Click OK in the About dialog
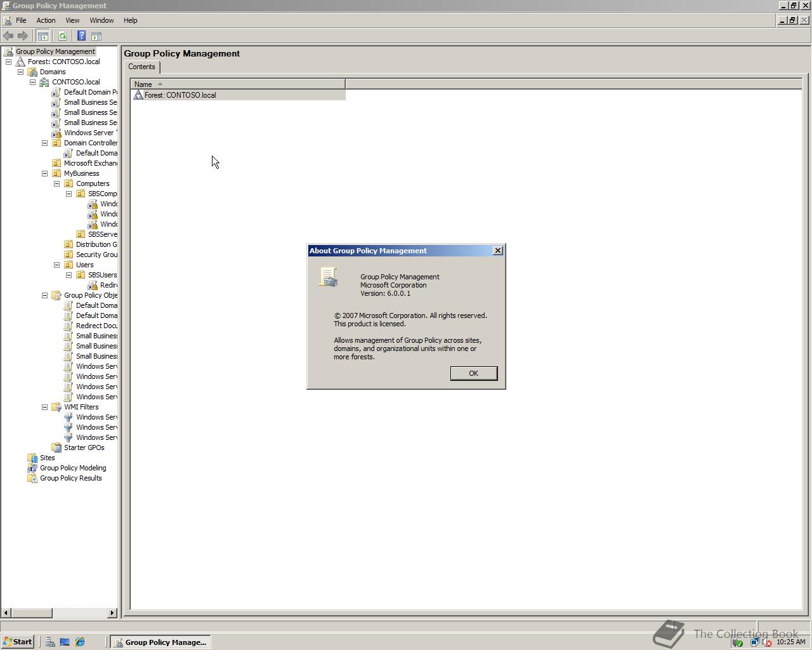 (473, 373)
